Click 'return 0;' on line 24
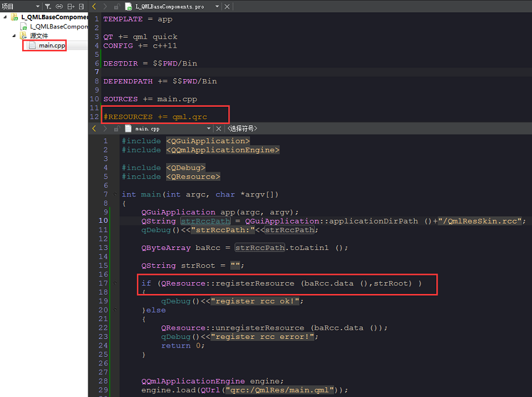 pyautogui.click(x=183, y=345)
